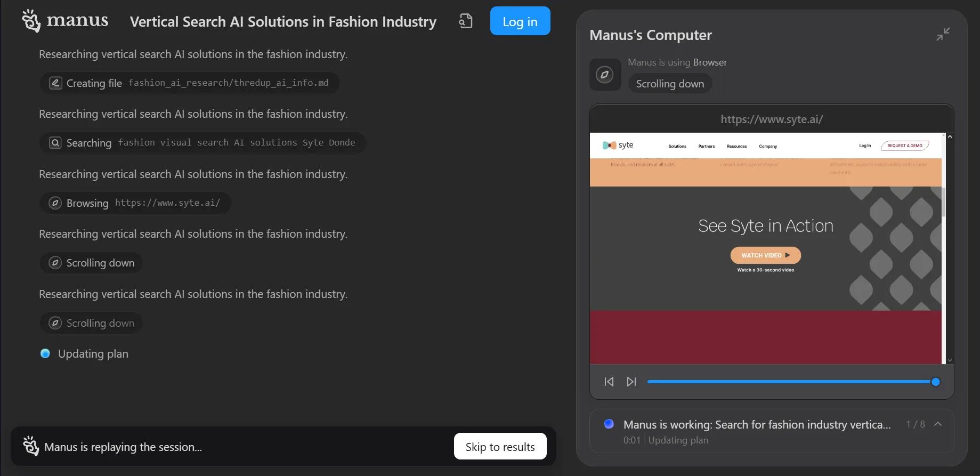Jump to previous step in playback

tap(609, 382)
